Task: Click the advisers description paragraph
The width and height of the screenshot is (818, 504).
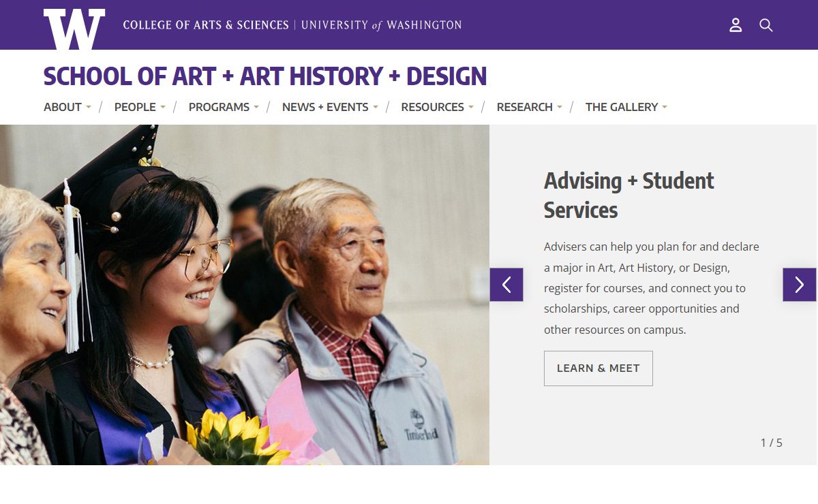Action: tap(652, 288)
